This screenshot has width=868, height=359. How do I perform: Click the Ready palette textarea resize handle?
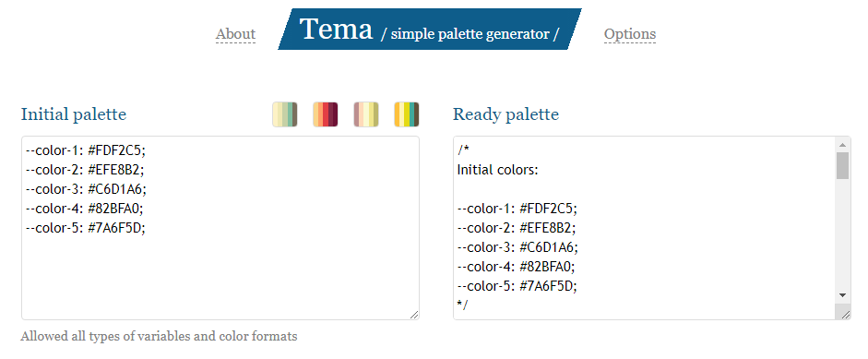845,315
